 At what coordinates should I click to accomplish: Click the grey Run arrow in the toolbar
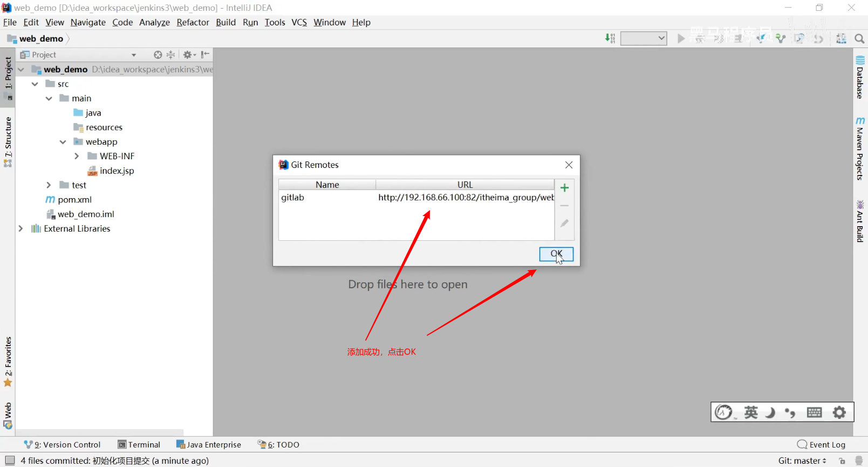(681, 38)
